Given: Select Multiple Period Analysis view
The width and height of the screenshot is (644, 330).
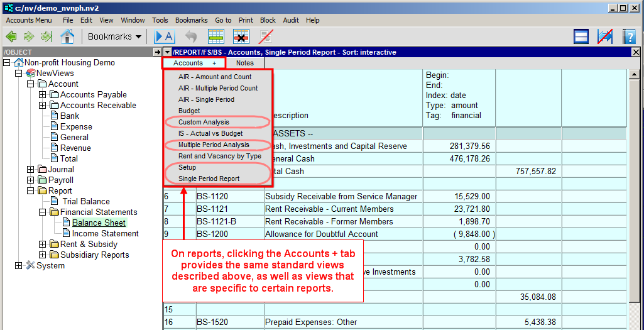Looking at the screenshot, I should point(214,145).
